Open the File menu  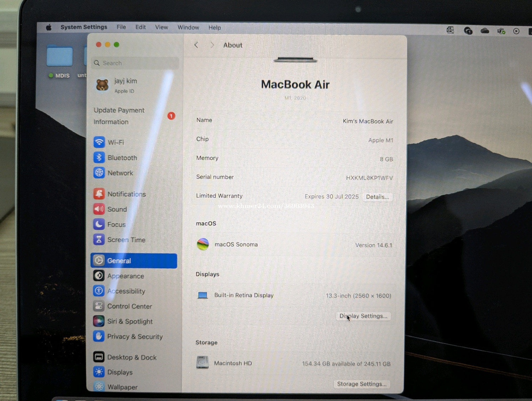click(121, 27)
